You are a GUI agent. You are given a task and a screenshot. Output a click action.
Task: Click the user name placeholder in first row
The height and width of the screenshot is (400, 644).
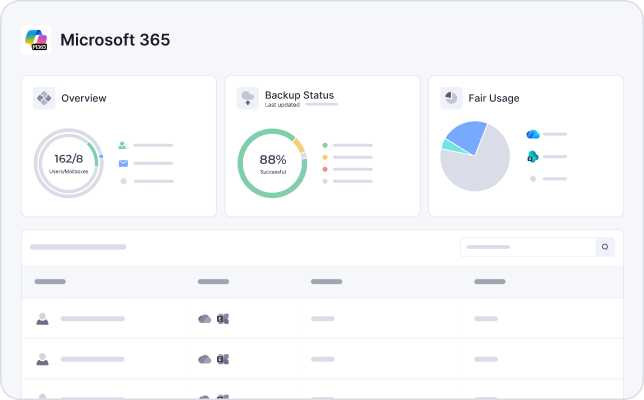pyautogui.click(x=92, y=319)
